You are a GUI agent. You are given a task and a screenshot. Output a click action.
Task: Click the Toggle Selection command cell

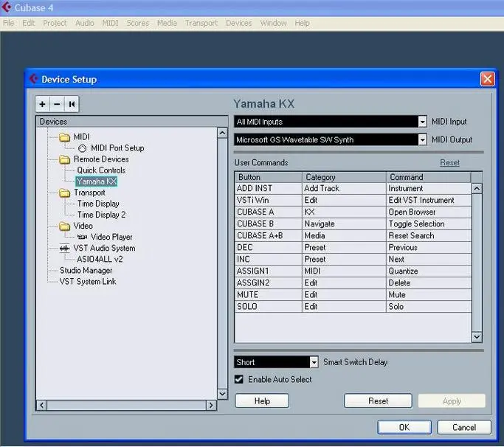429,224
